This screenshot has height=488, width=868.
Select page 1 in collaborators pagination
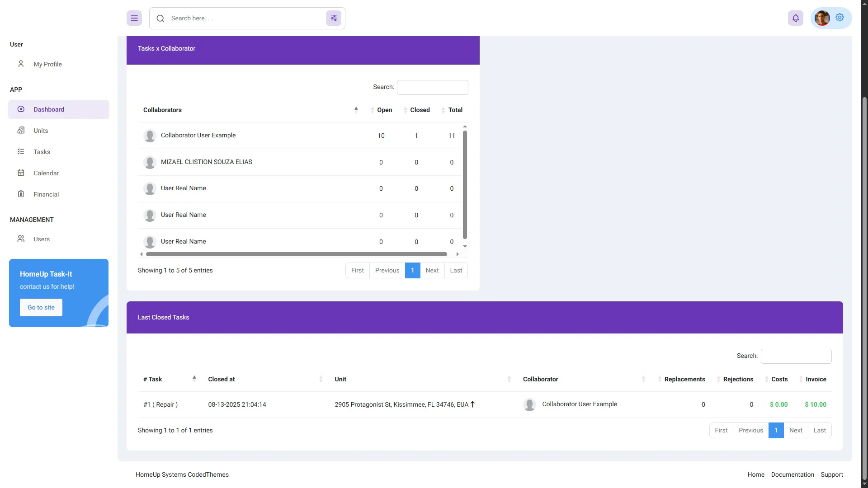point(412,270)
